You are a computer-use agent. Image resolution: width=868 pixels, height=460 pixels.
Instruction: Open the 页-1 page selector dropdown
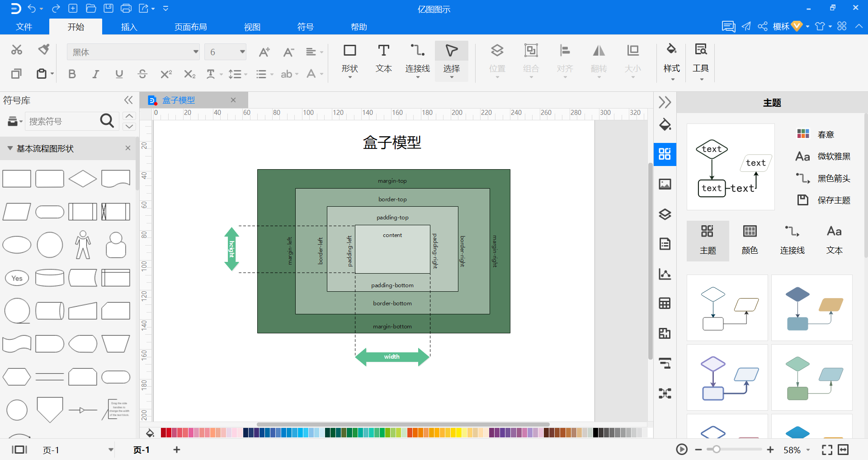click(111, 450)
